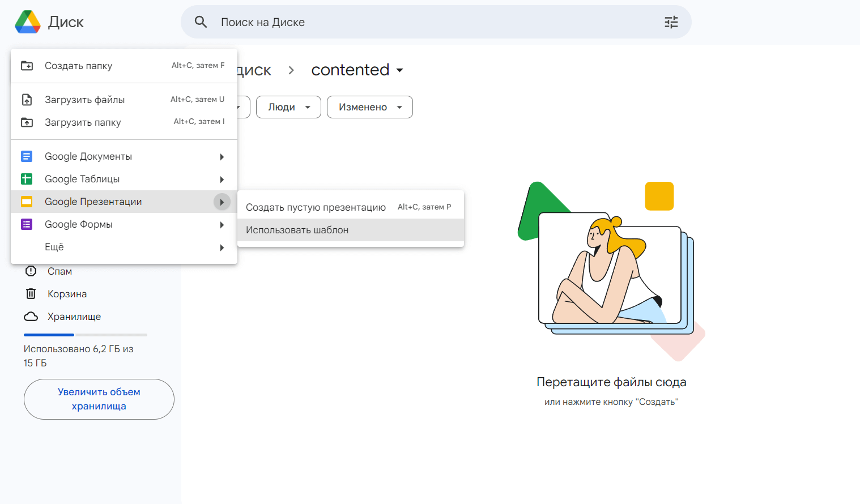Click the Google Презентации submenu arrow

point(222,202)
